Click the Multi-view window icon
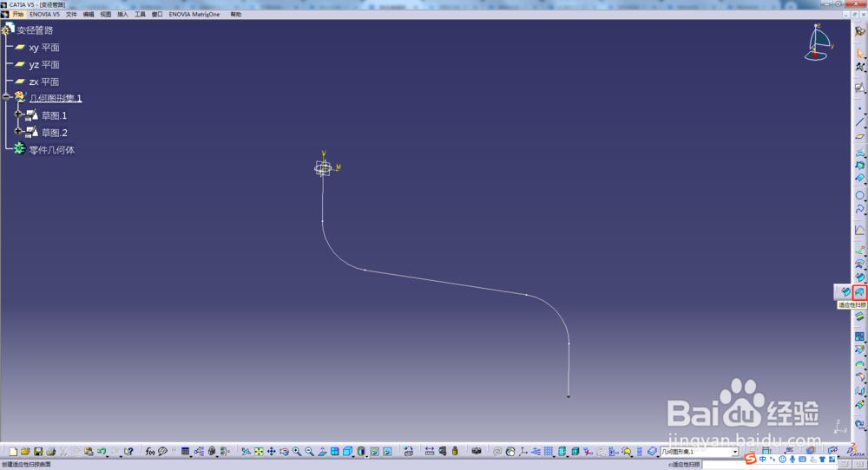The width and height of the screenshot is (868, 470). tap(335, 452)
